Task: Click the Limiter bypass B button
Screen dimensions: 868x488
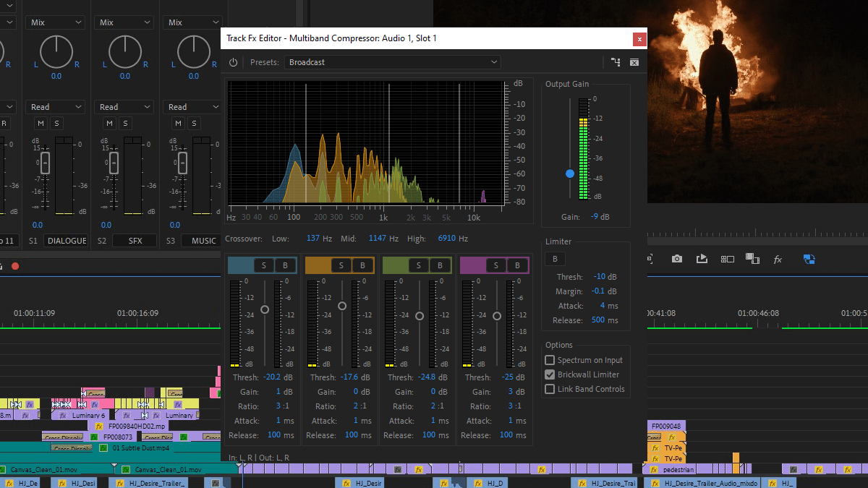Action: (x=555, y=258)
